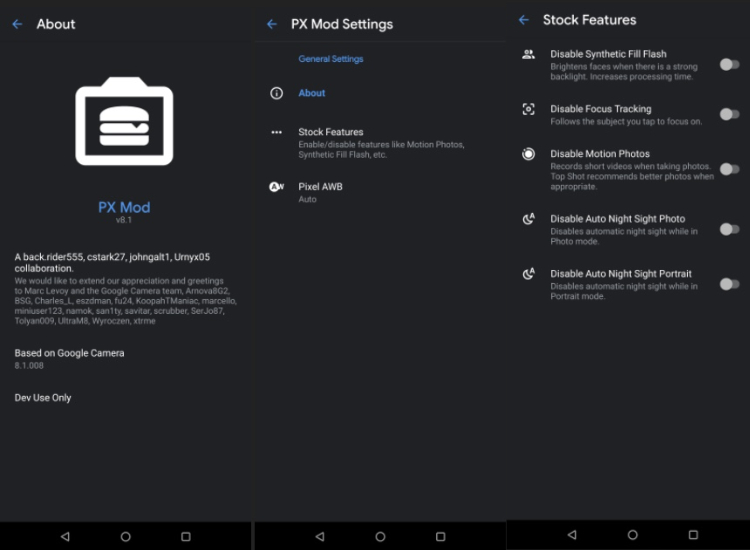Tap the focus tracking icon
The height and width of the screenshot is (550, 750).
tap(529, 109)
